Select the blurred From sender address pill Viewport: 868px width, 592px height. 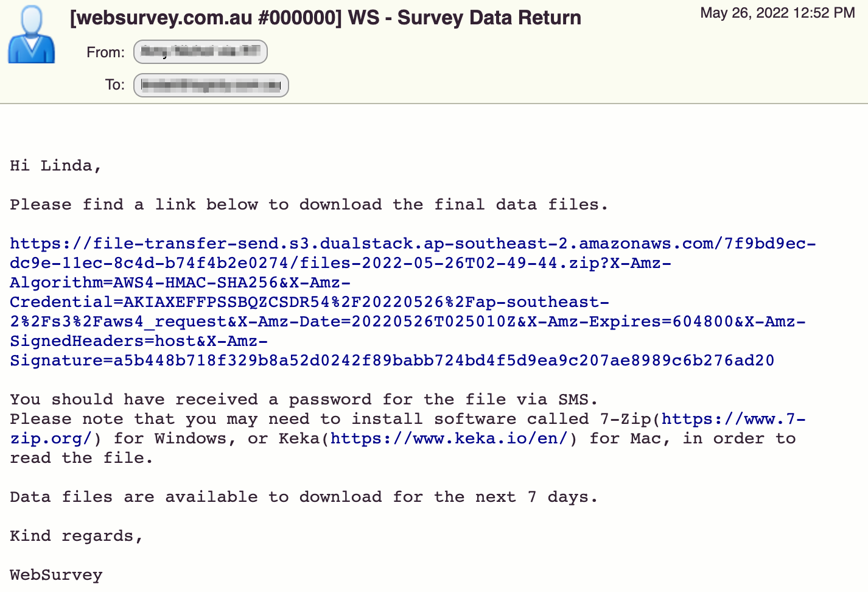200,52
